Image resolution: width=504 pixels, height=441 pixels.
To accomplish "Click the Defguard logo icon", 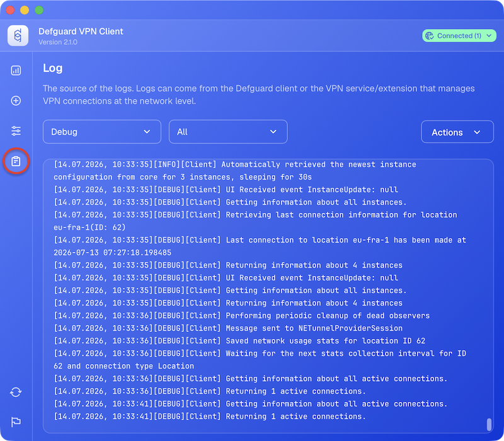I will pyautogui.click(x=18, y=35).
